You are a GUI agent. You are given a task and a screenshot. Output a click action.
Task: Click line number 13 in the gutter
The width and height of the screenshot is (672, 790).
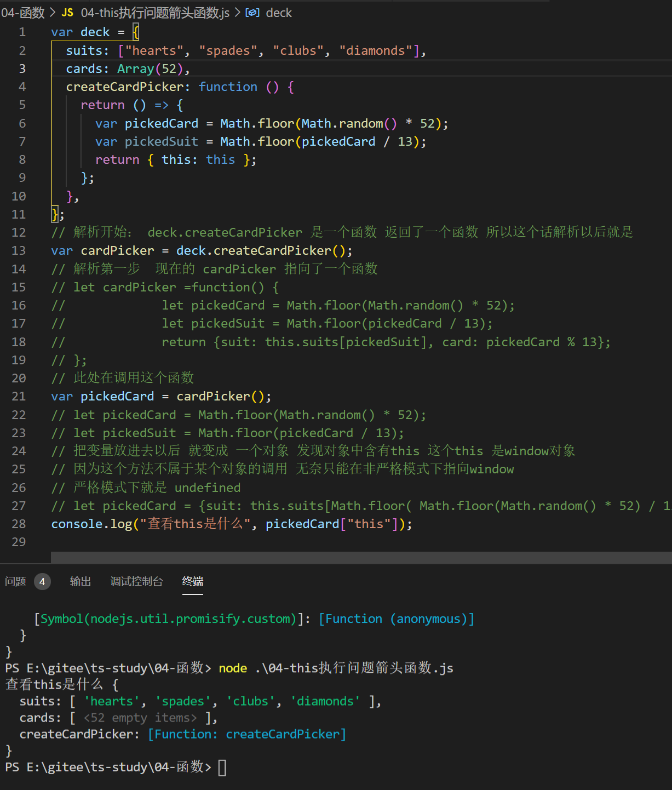point(19,251)
